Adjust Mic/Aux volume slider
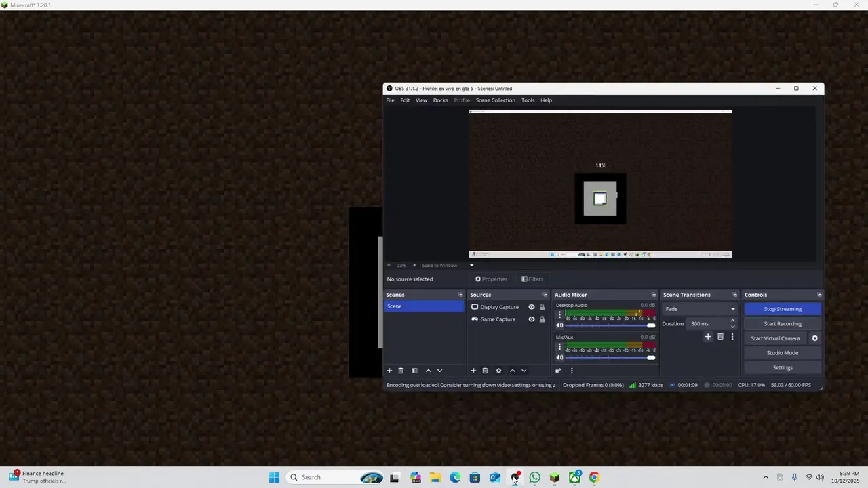 point(610,357)
